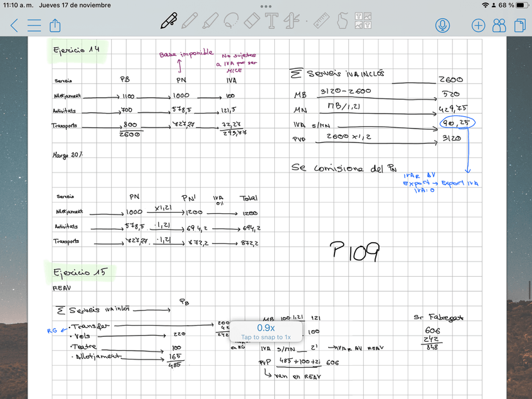Toggle the finger touch drawing mode
This screenshot has height=399, width=532.
click(342, 21)
